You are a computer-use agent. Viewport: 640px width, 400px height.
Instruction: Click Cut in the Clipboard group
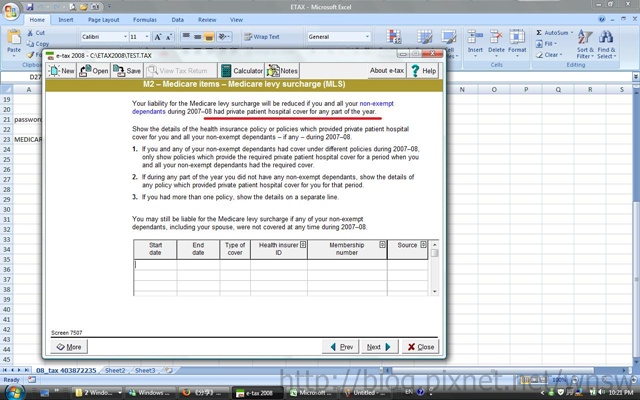36,33
